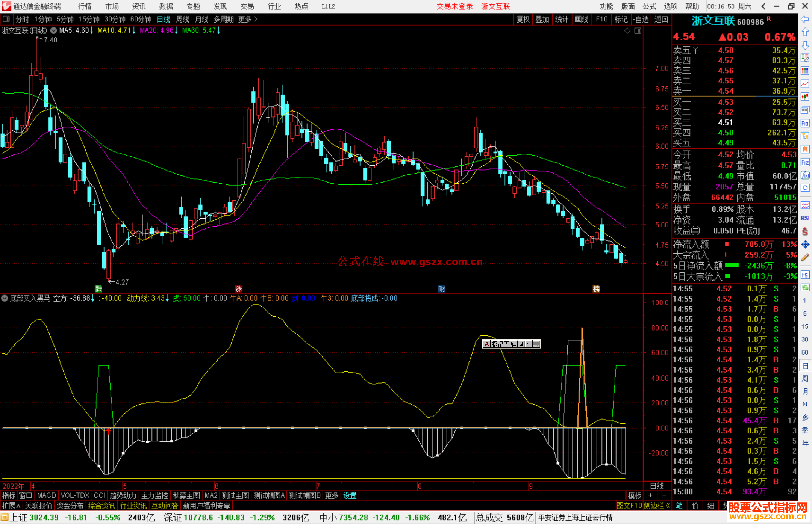Viewport: 812px width, 524px height.
Task: Click the wavy lines indicator sidebar icon
Action: (805, 205)
